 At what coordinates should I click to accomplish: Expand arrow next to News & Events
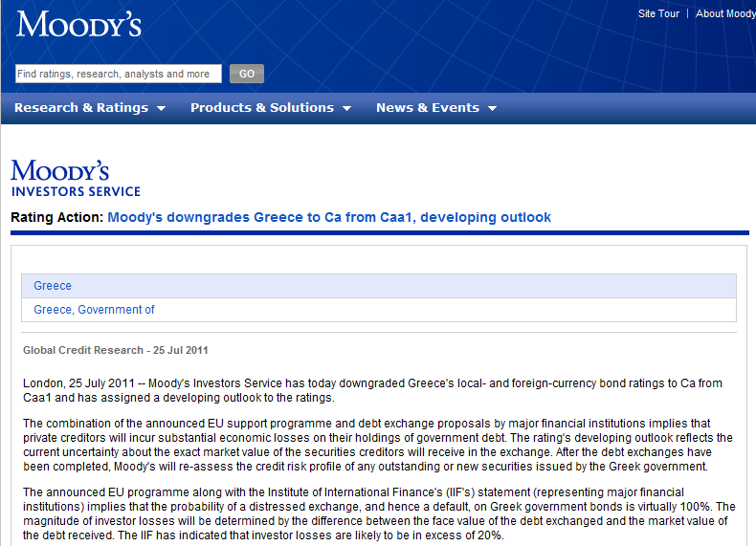click(x=492, y=109)
